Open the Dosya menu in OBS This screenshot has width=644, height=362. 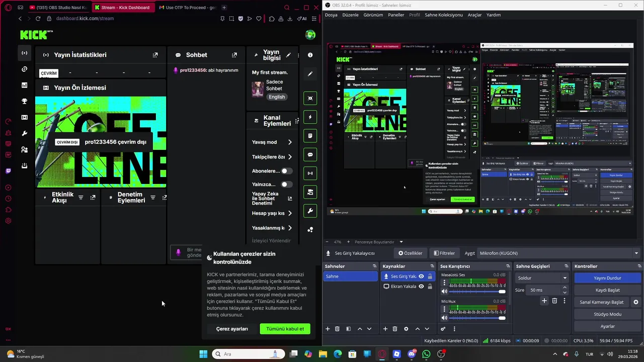coord(331,15)
